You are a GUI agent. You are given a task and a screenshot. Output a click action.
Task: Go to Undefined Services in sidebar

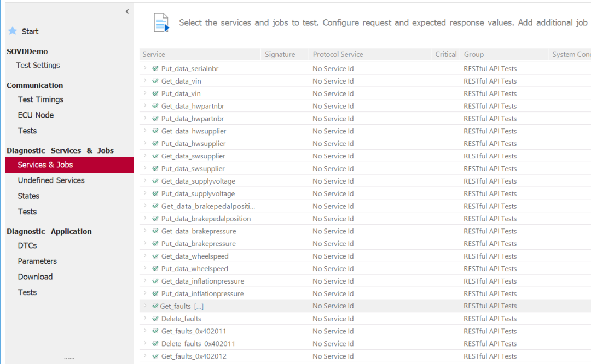51,180
